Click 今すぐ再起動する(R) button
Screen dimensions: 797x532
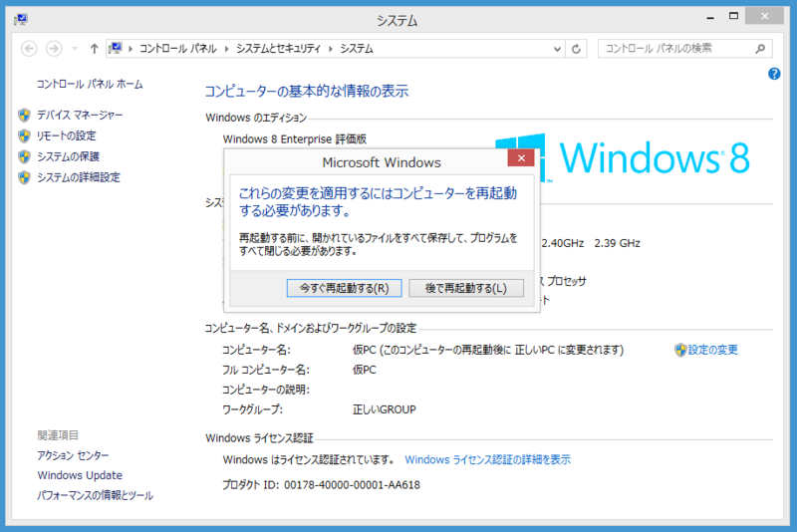point(344,288)
